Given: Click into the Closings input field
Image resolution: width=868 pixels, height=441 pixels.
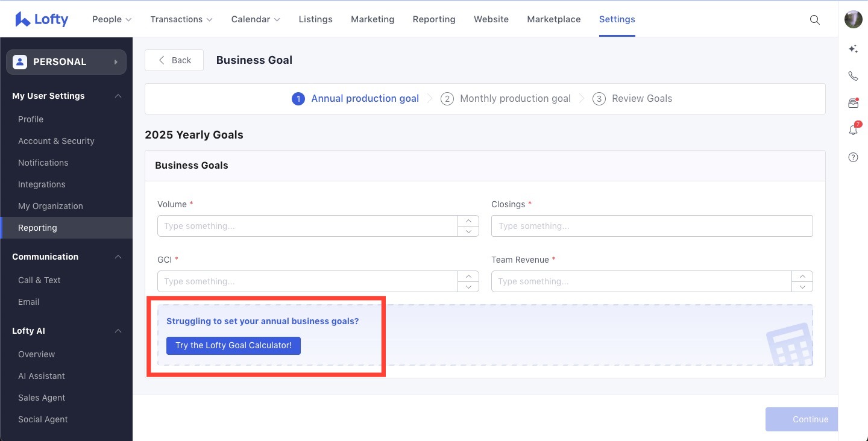Looking at the screenshot, I should 652,226.
